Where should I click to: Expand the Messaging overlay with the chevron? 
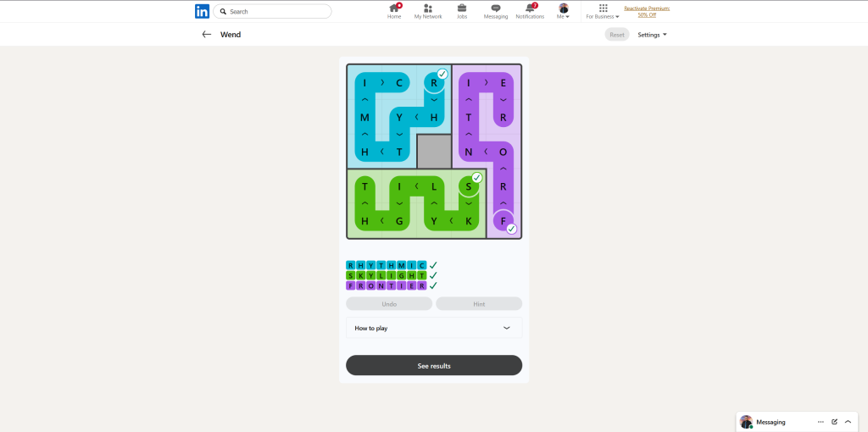(x=848, y=422)
